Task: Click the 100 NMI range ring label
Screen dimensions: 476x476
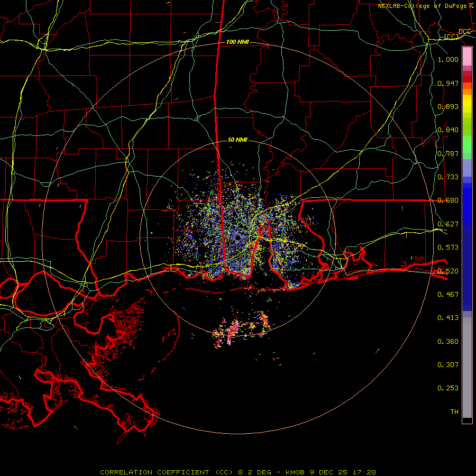Action: tap(237, 42)
